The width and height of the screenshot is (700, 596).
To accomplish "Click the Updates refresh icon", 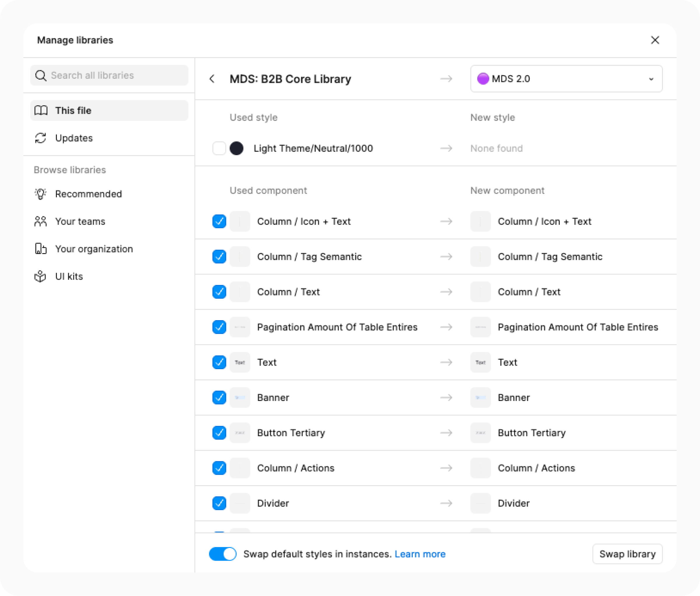I will click(41, 138).
